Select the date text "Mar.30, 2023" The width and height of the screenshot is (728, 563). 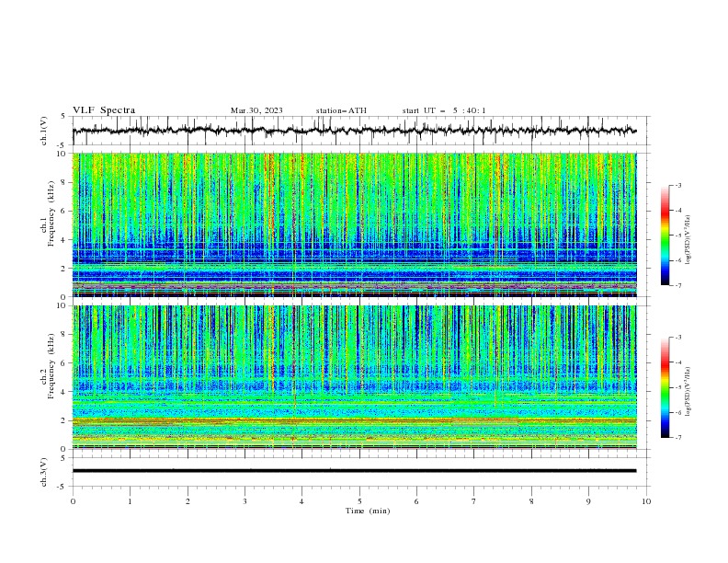(256, 110)
